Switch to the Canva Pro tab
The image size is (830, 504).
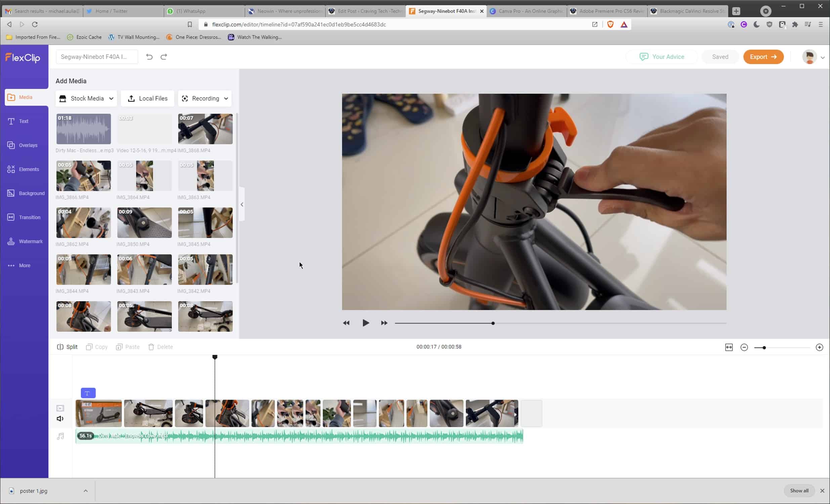[x=526, y=11]
